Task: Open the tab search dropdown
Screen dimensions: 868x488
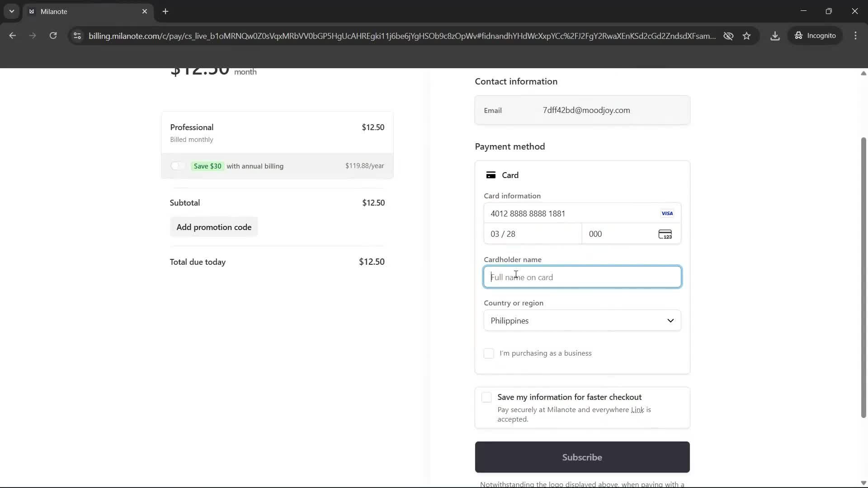Action: click(x=11, y=11)
